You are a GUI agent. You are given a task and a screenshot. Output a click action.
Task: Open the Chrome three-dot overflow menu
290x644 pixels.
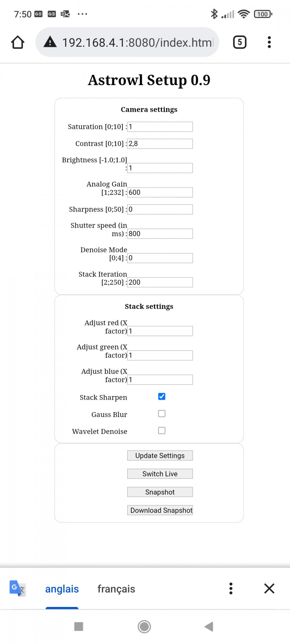tap(269, 42)
